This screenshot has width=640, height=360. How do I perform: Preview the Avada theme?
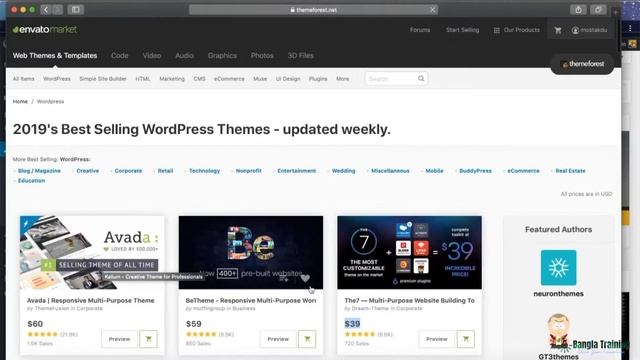119,339
